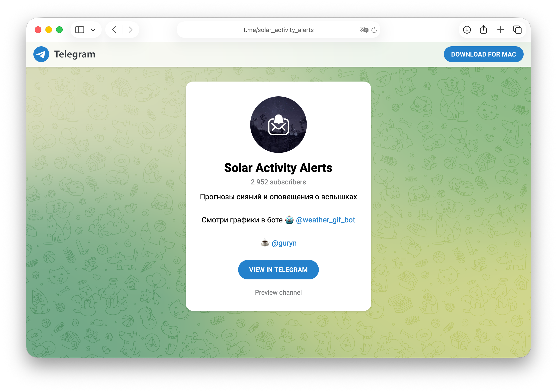Expand the sidebar tab group dropdown arrow
The width and height of the screenshot is (557, 392).
[x=93, y=30]
